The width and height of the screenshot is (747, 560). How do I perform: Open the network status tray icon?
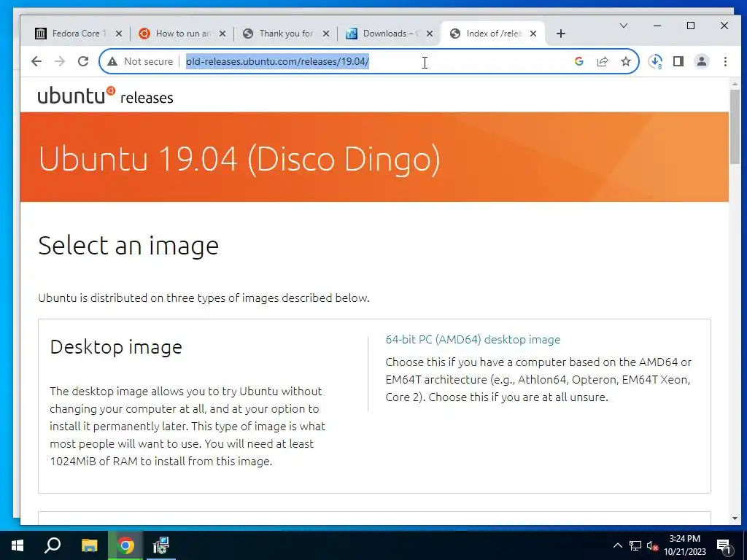point(635,545)
